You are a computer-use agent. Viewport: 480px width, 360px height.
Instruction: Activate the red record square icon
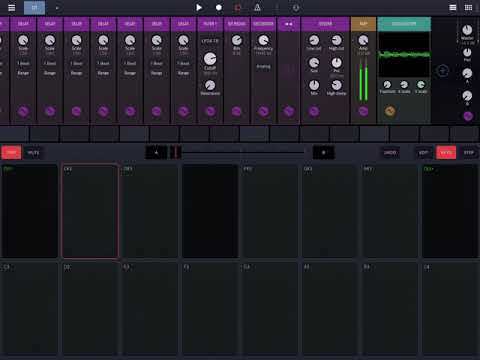pyautogui.click(x=238, y=7)
